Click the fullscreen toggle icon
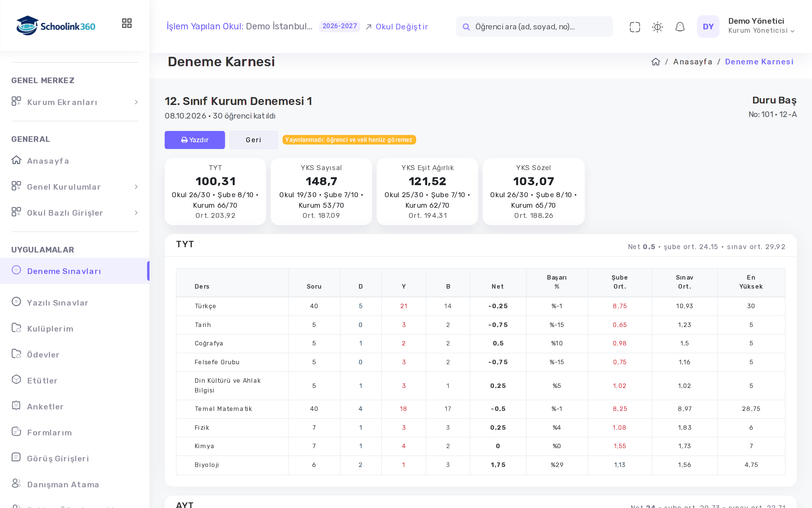This screenshot has width=812, height=508. 635,27
